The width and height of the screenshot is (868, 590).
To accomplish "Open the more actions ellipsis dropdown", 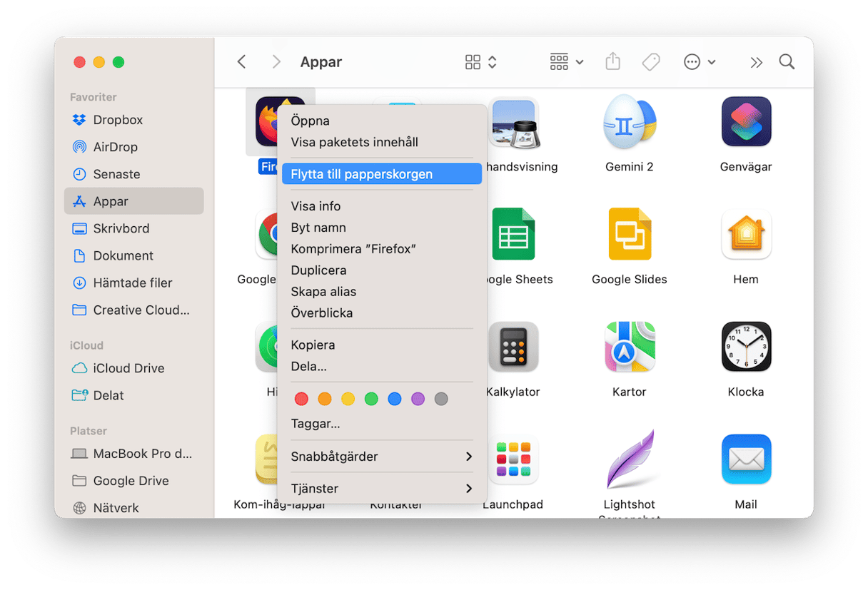I will [x=700, y=62].
